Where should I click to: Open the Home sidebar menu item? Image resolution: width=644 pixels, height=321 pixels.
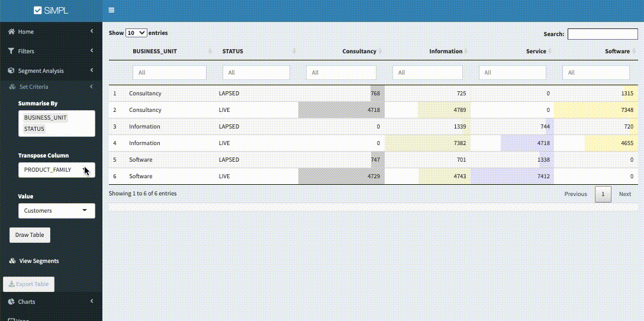51,31
